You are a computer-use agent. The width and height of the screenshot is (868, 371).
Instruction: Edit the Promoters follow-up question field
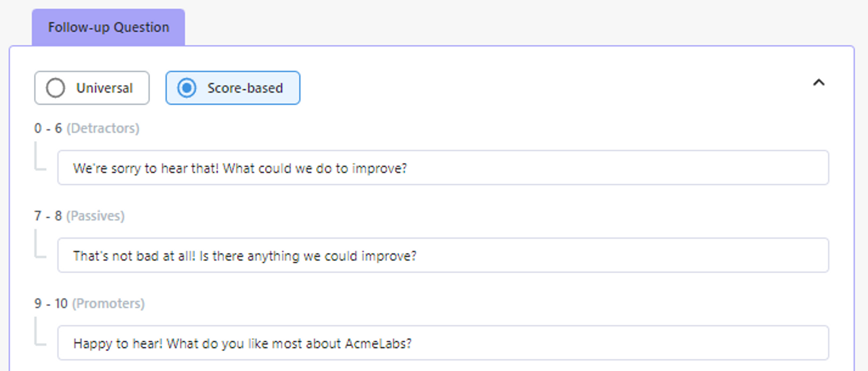click(x=443, y=343)
